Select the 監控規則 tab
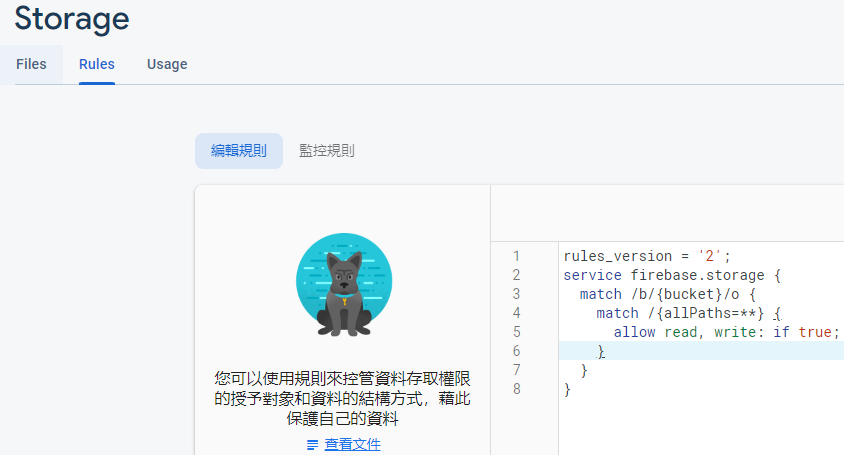Image resolution: width=844 pixels, height=455 pixels. tap(327, 151)
